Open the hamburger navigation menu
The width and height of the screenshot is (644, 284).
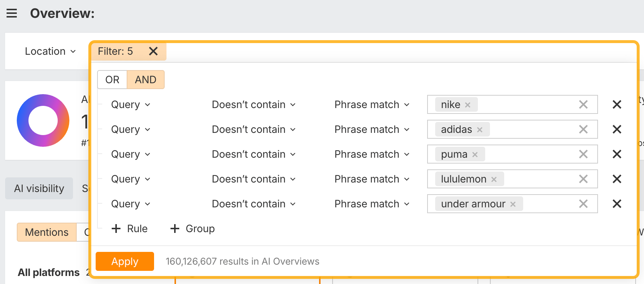click(x=12, y=14)
